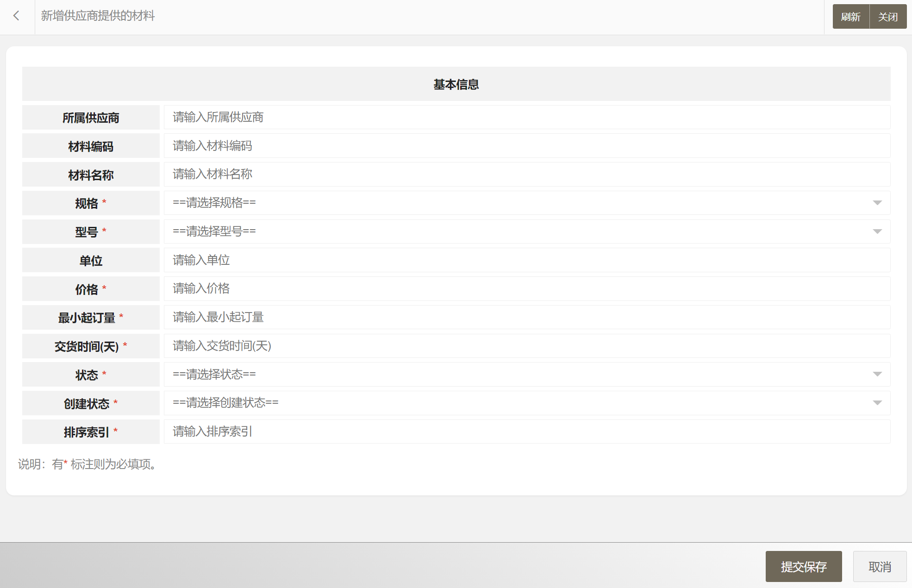Click the back arrow icon
Screen dimensions: 912x588
(17, 16)
